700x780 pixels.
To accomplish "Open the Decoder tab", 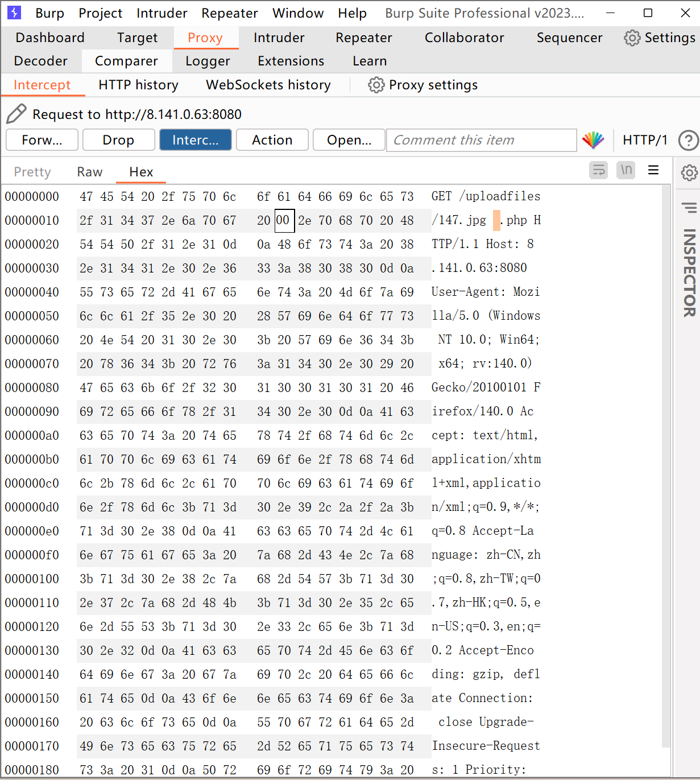I will pyautogui.click(x=40, y=61).
